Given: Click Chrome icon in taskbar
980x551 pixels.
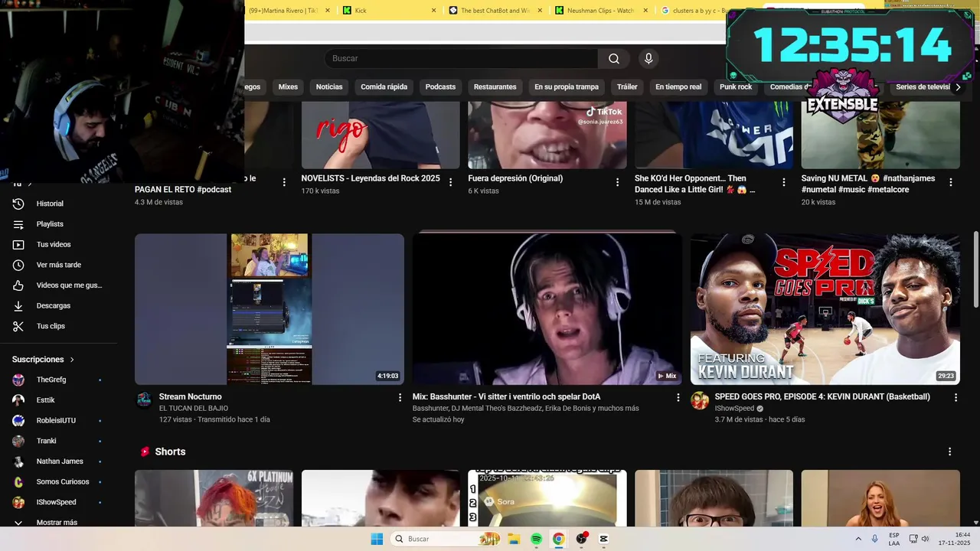Looking at the screenshot, I should click(558, 539).
